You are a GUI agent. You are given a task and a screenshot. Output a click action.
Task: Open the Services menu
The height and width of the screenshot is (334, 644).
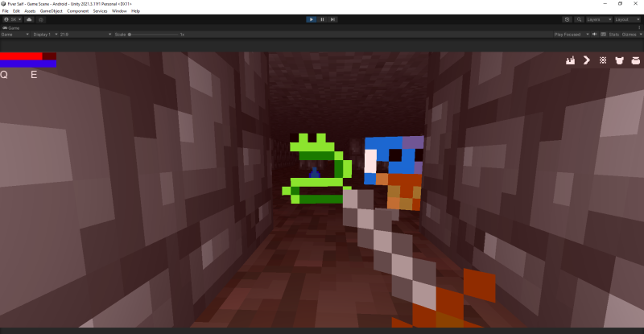(100, 11)
